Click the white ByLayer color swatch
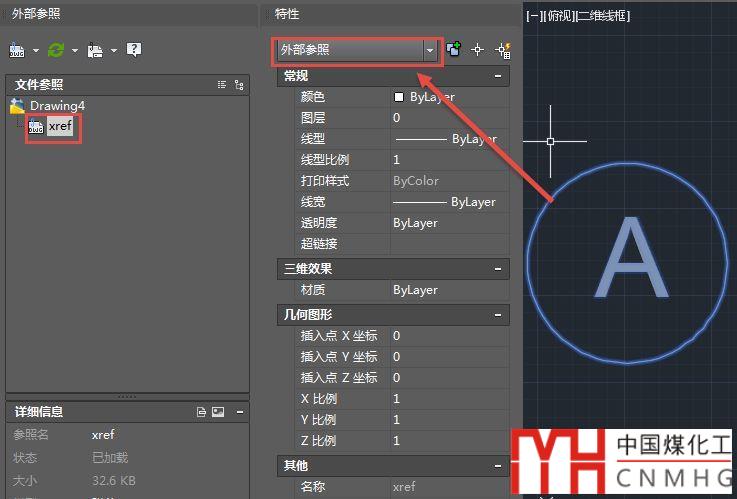 pos(399,97)
